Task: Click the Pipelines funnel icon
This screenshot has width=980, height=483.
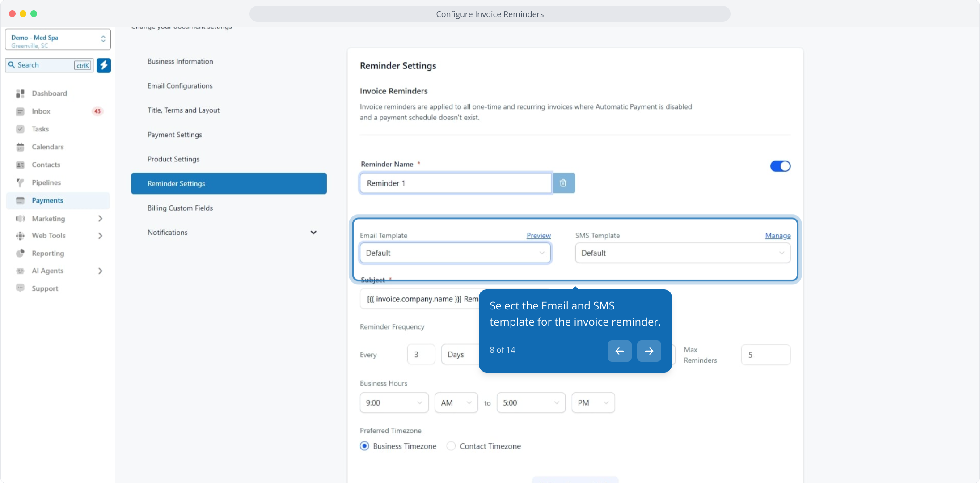Action: 20,182
